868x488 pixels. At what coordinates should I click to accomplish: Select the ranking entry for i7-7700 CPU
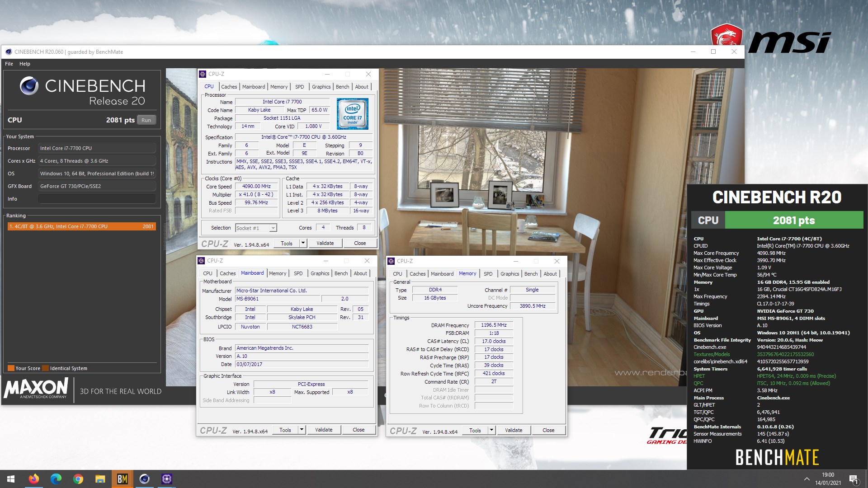[81, 226]
